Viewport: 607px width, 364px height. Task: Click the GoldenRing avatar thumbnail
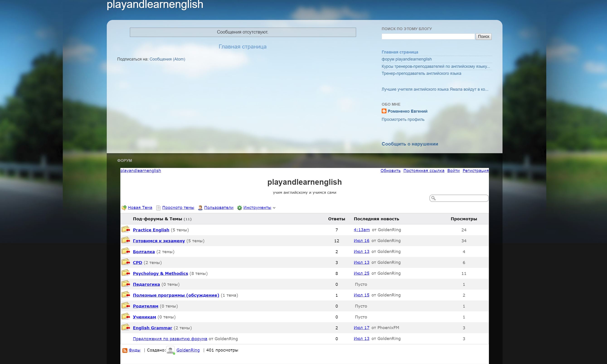point(170,350)
